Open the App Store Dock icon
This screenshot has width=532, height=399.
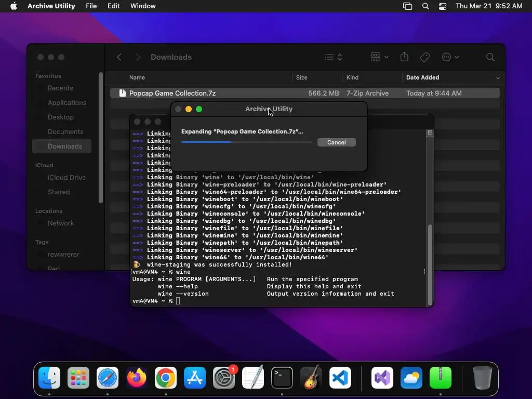(195, 378)
